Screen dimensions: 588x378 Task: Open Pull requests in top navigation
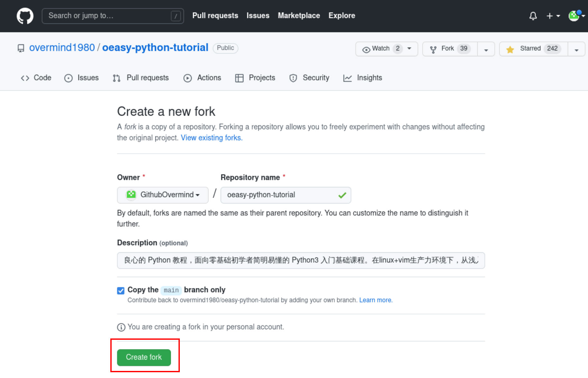point(215,15)
